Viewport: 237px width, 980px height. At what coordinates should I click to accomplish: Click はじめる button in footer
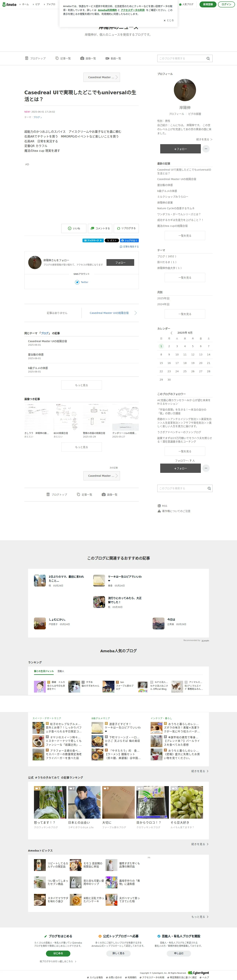point(58,953)
